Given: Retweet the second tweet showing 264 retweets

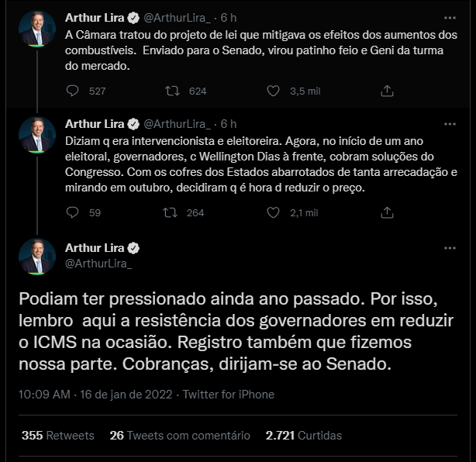Looking at the screenshot, I should pos(170,212).
